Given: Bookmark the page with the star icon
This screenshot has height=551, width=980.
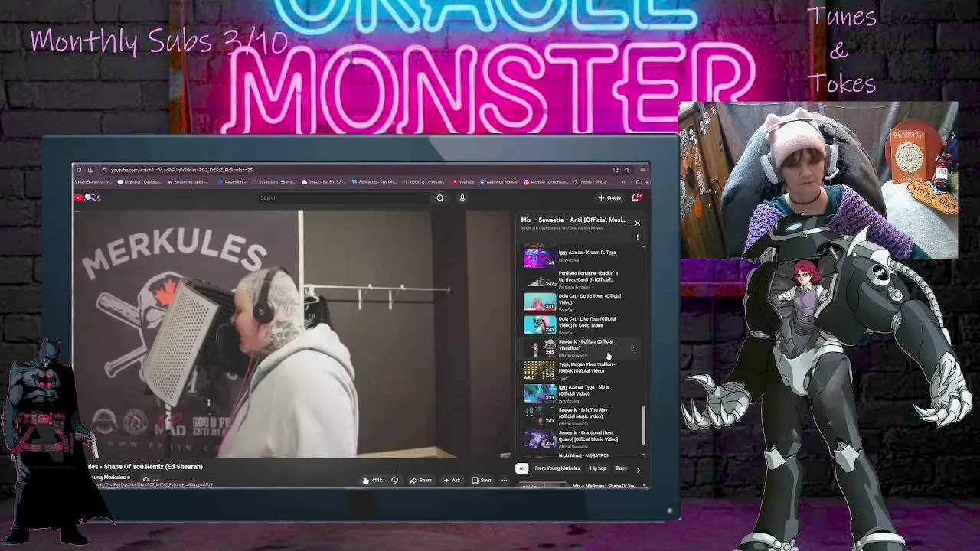Looking at the screenshot, I should (x=626, y=170).
